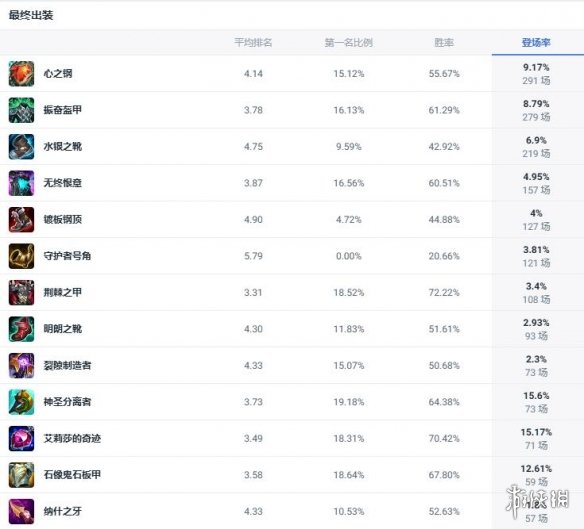This screenshot has height=529, width=584.
Task: Sort by 平均排名 column header
Action: pyautogui.click(x=253, y=42)
